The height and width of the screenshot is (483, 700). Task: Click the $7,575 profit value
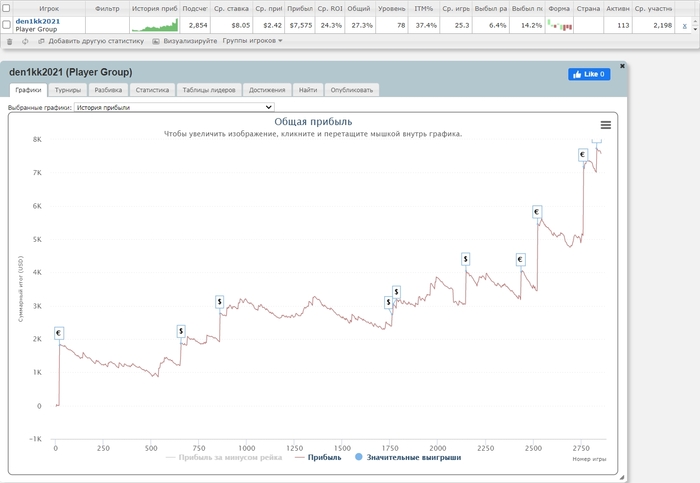(x=301, y=25)
